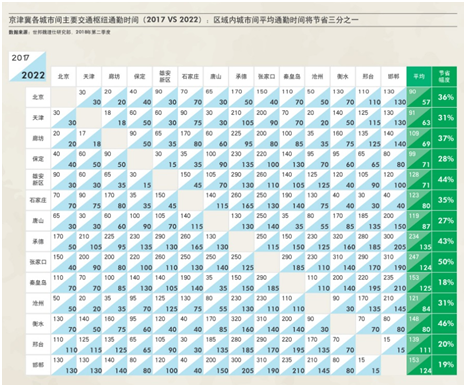Select the average cell showing 91 and 63
Image resolution: width=466 pixels, height=387 pixels.
(419, 118)
